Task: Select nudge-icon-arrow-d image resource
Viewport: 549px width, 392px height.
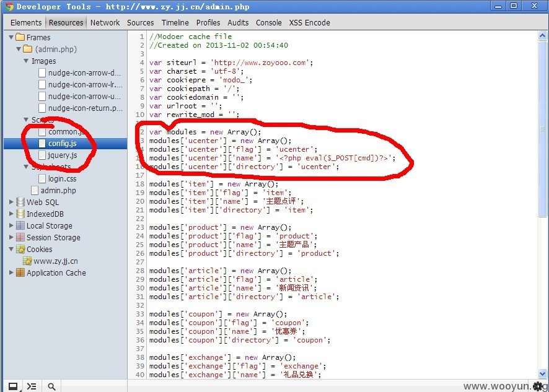Action: tap(84, 73)
